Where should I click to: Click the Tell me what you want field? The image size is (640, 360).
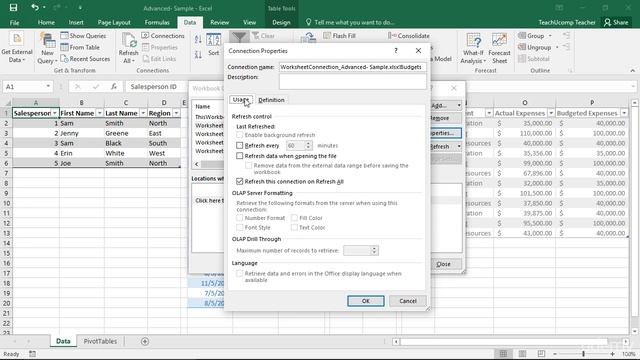coord(354,22)
